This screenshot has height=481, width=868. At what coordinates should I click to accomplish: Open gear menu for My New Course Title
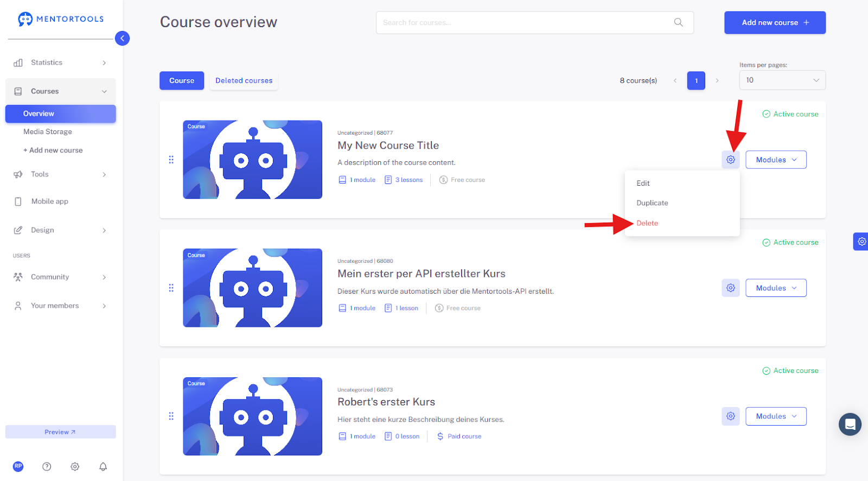[x=731, y=160]
